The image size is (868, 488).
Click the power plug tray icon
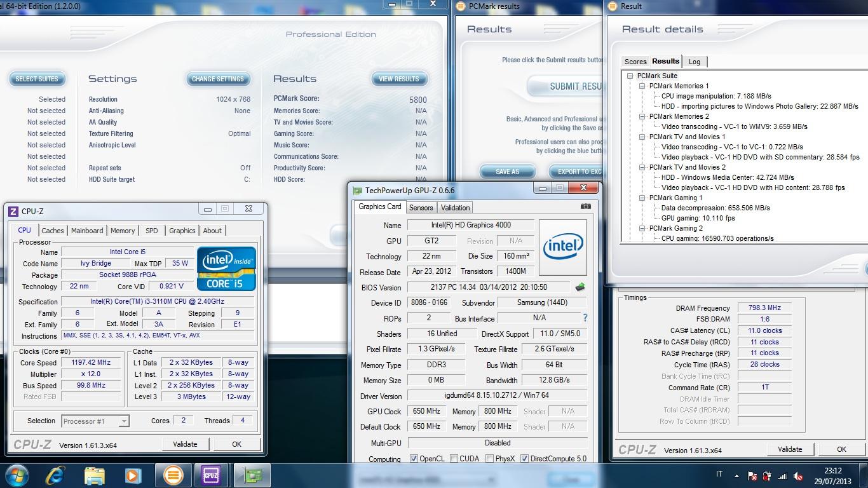click(x=768, y=475)
